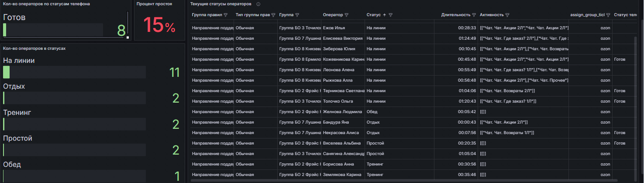Open the filter for Группа правил column

tap(226, 15)
